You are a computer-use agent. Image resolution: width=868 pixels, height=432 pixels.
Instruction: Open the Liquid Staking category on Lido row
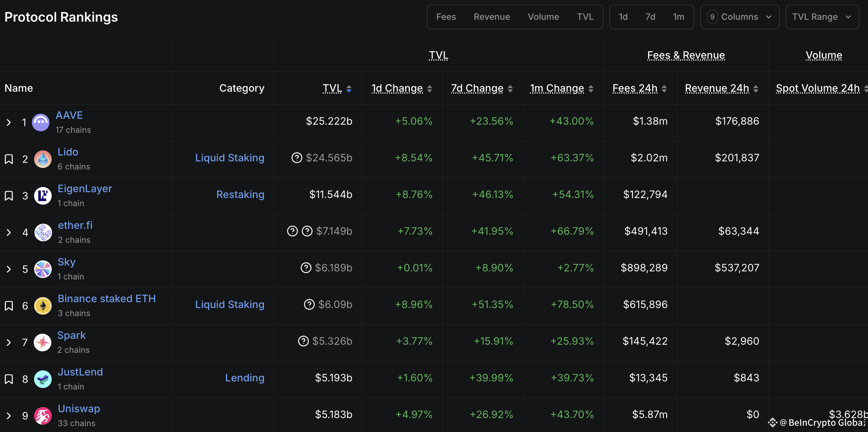pos(230,158)
